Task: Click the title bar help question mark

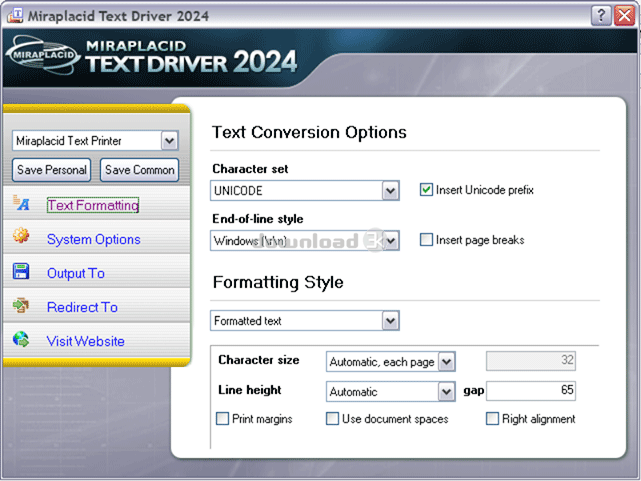Action: [x=600, y=15]
